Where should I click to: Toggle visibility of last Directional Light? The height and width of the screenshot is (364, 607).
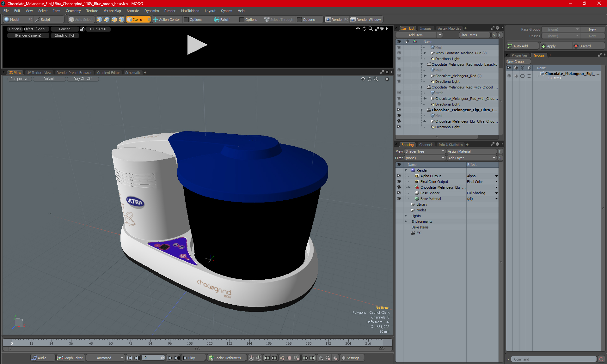click(x=399, y=127)
